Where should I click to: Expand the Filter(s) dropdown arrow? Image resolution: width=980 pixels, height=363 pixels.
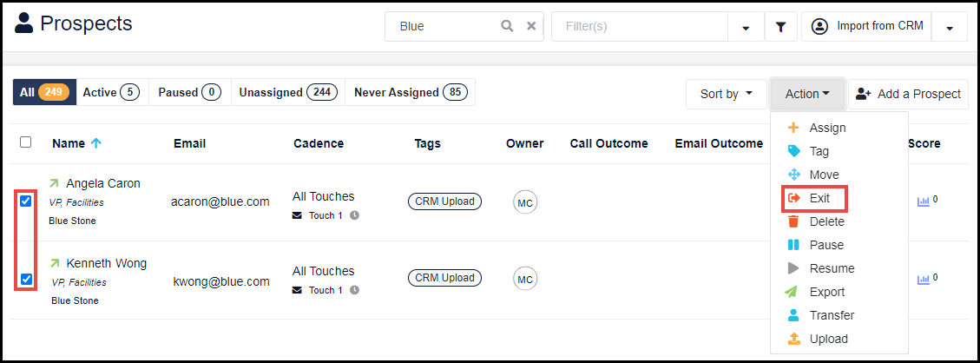746,28
